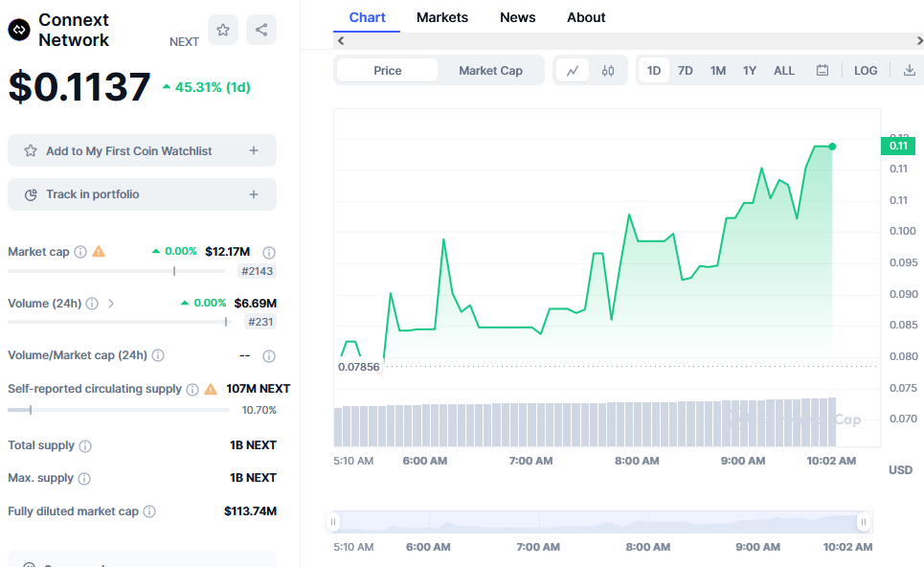
Task: Click the 0.07856 opening price label
Action: click(359, 367)
